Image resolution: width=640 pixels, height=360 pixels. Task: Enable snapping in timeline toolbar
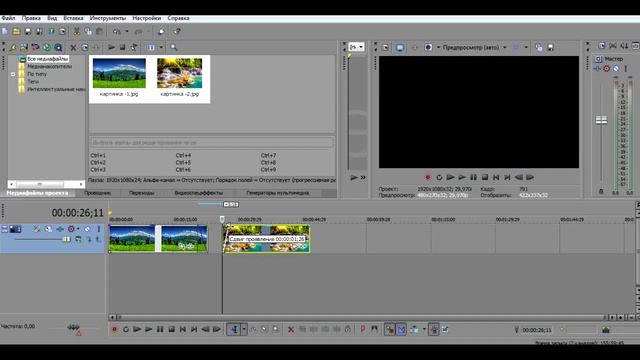click(389, 329)
